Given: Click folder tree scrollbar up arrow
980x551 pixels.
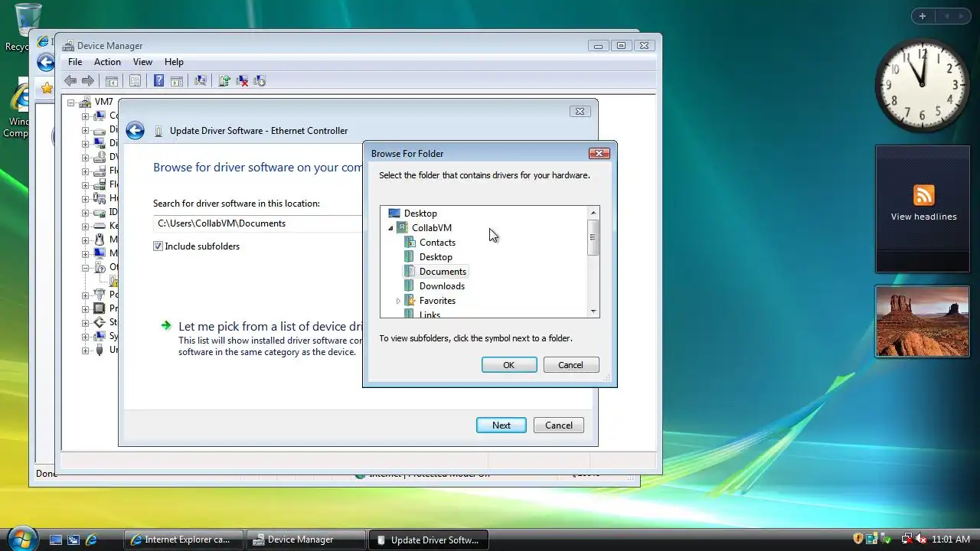Looking at the screenshot, I should [593, 212].
